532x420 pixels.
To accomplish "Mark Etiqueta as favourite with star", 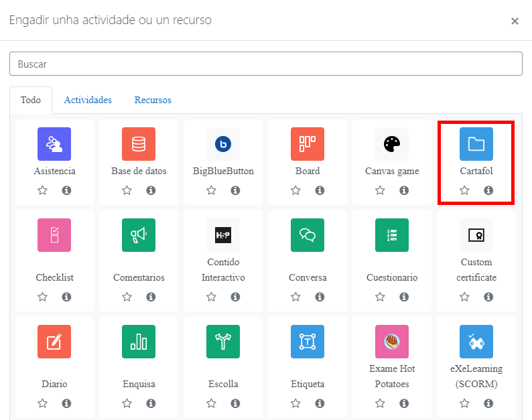I will 296,403.
